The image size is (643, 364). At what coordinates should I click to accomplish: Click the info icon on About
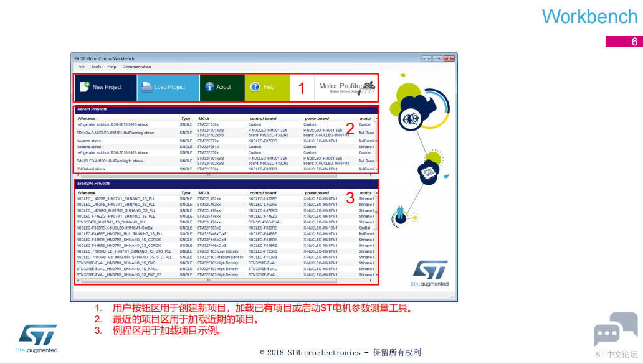209,87
